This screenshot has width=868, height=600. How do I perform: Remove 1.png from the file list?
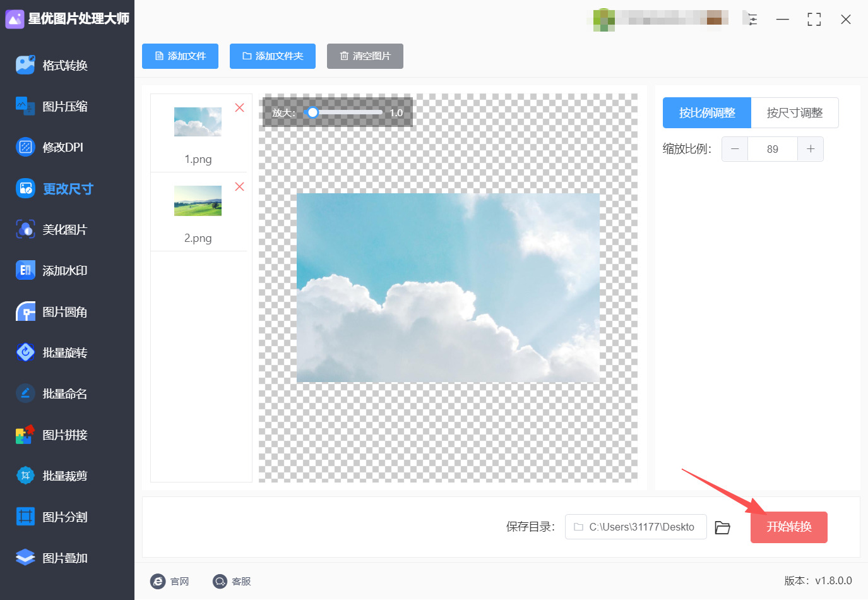click(x=239, y=107)
